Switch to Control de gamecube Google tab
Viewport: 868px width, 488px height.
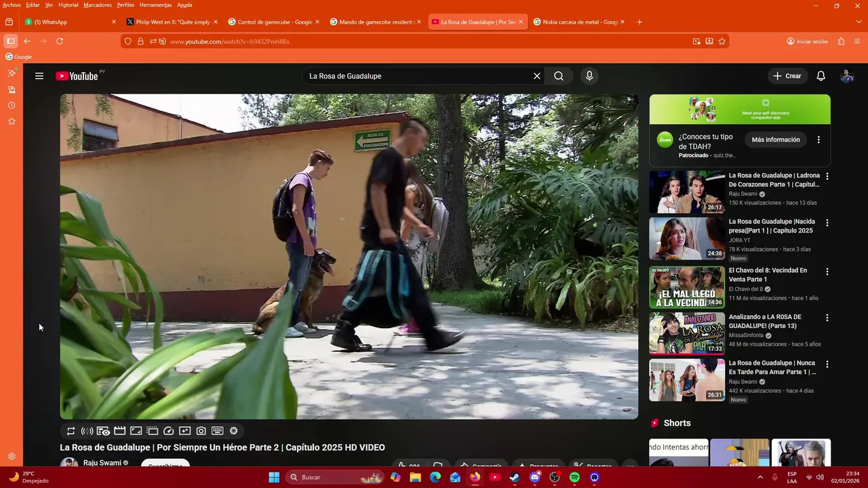coord(274,22)
